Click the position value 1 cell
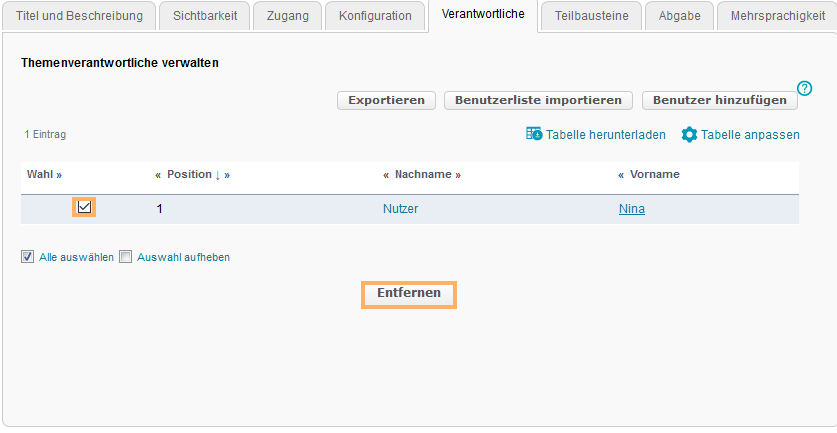 [x=159, y=209]
